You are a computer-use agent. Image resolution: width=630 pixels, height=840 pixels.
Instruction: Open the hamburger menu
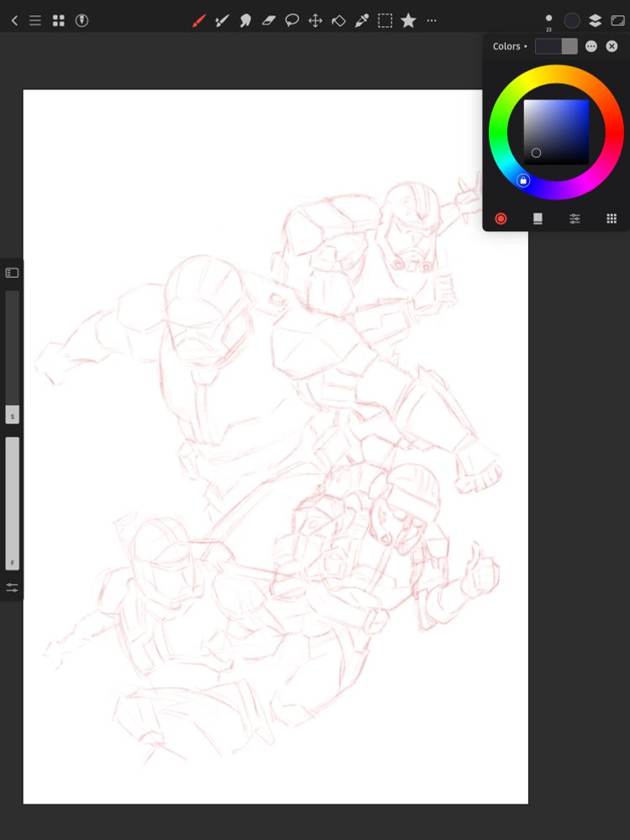tap(34, 21)
